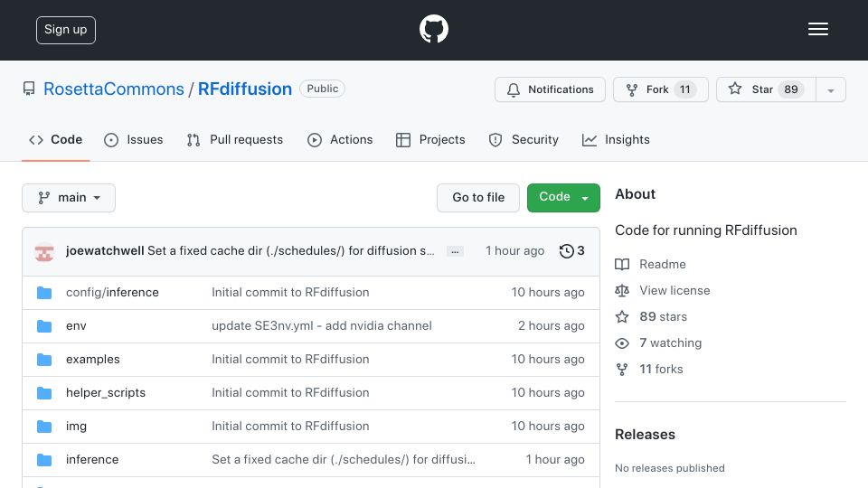Open the main branch selector dropdown
The image size is (868, 488).
pos(69,198)
